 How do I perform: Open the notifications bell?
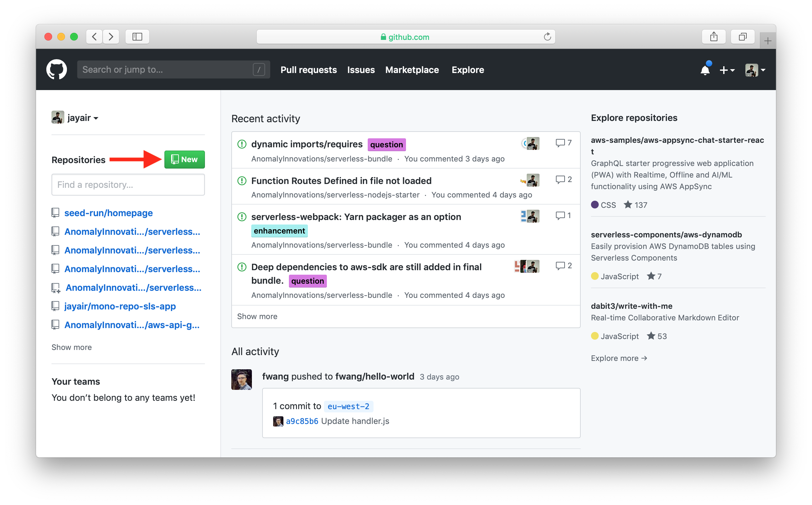(x=705, y=70)
